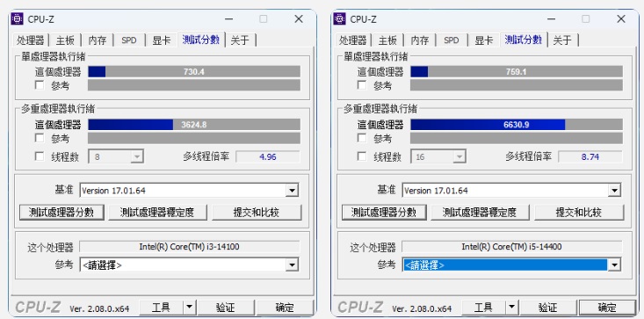This screenshot has width=644, height=319.
Task: Click 确定 button in right window
Action: click(607, 307)
